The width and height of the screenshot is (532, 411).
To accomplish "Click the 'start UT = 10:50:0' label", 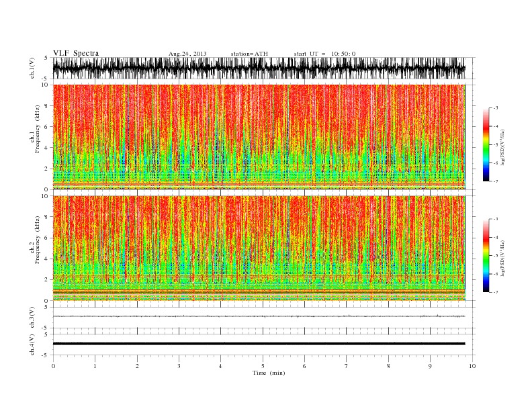I will (x=324, y=54).
